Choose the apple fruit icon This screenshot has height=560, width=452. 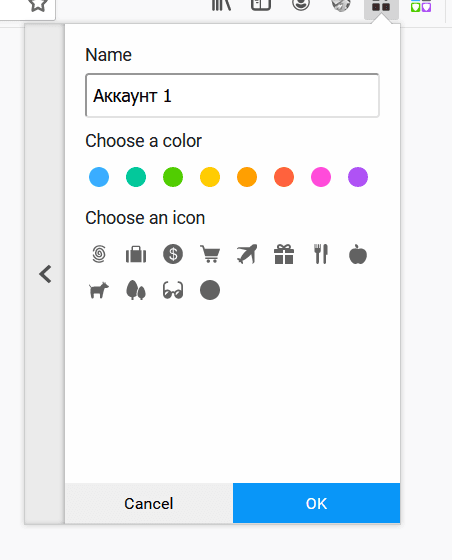(358, 254)
